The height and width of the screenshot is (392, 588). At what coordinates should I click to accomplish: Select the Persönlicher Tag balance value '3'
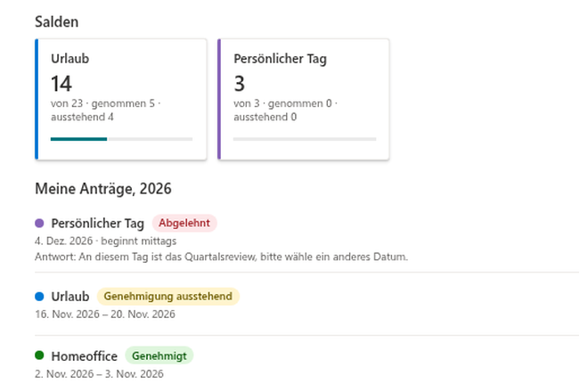tap(240, 84)
